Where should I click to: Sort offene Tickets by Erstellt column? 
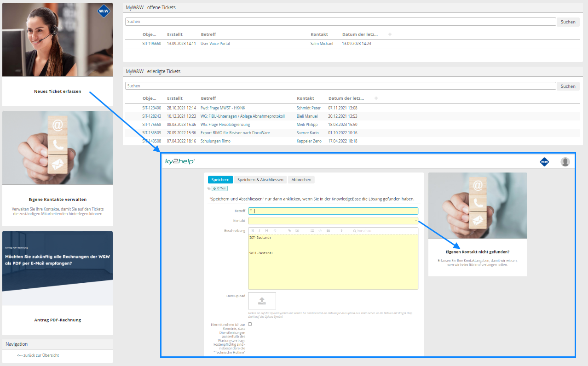coord(175,34)
